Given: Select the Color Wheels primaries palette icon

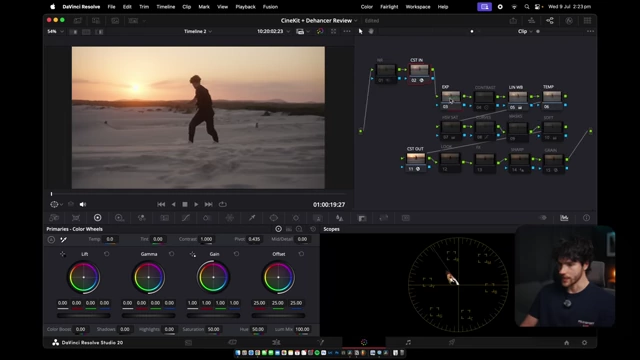Looking at the screenshot, I should 98,218.
